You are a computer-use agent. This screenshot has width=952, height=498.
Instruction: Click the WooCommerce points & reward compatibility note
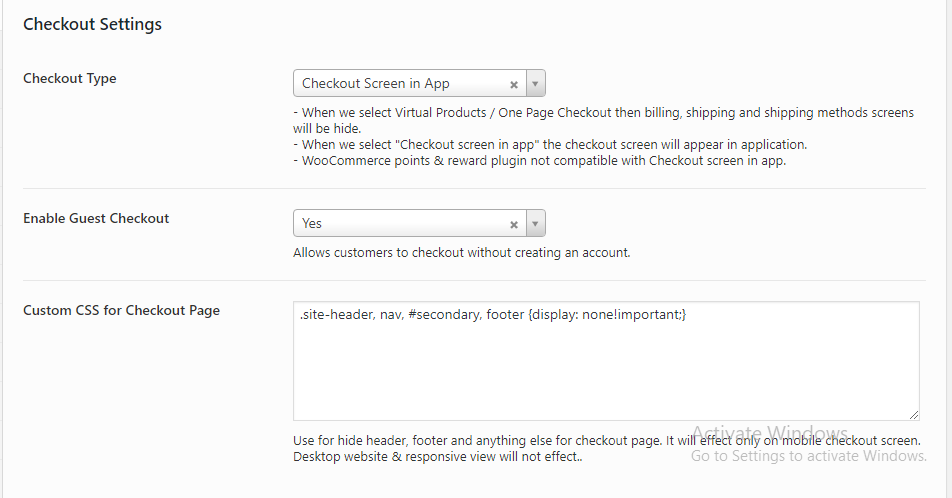[x=540, y=161]
